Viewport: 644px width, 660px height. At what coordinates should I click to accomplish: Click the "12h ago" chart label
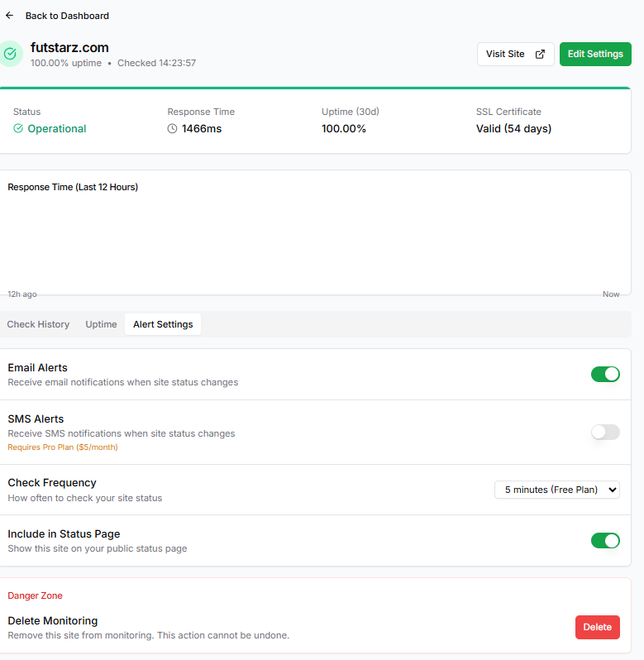[22, 294]
